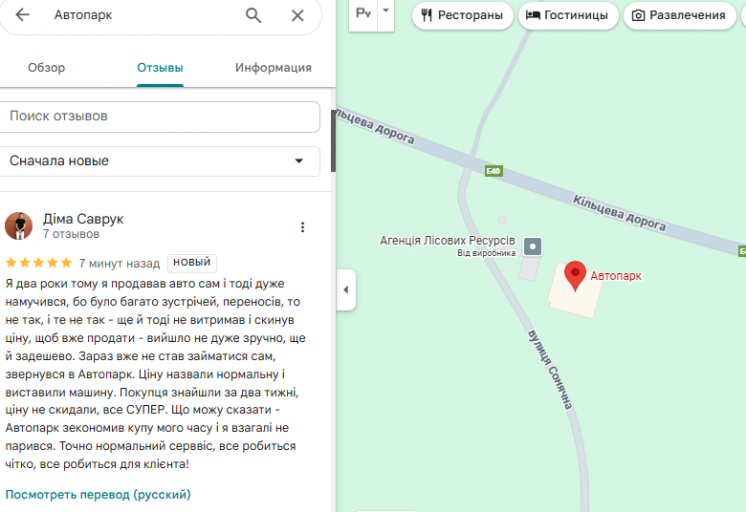Open reviewer name Діма Саврук

[83, 219]
